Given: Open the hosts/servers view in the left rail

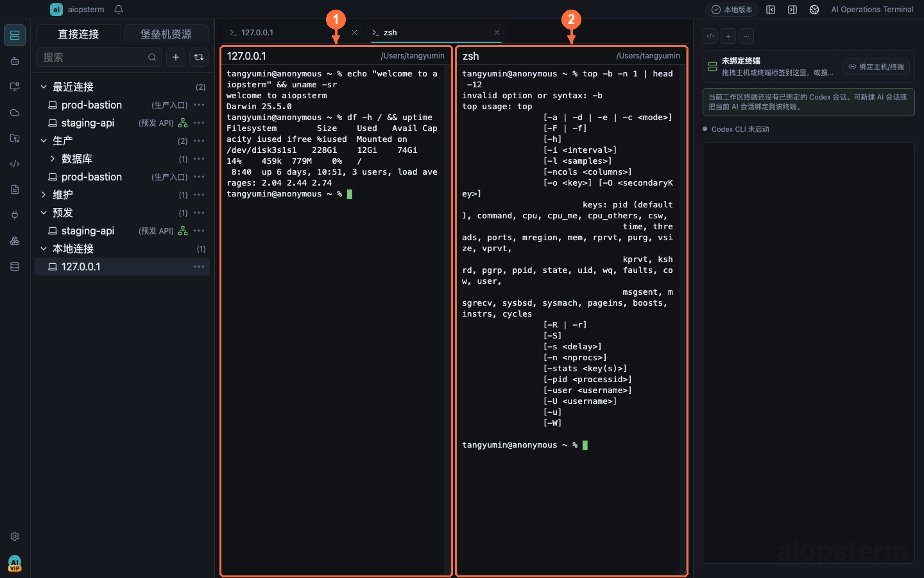Looking at the screenshot, I should coord(15,35).
